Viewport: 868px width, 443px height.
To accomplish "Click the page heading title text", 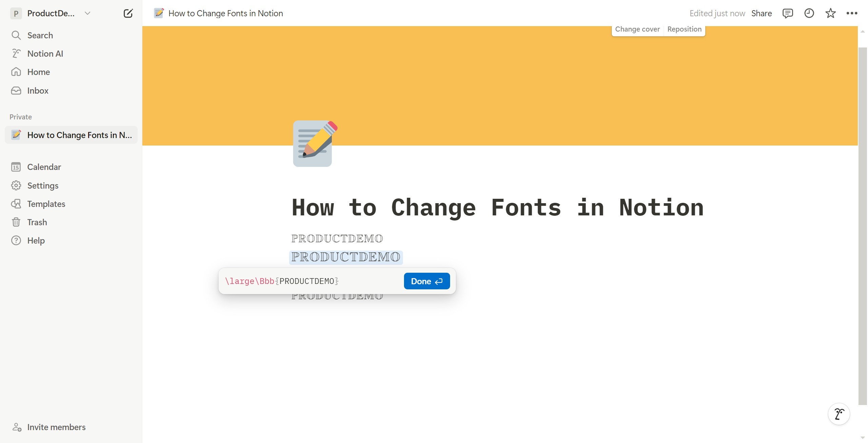I will [498, 207].
